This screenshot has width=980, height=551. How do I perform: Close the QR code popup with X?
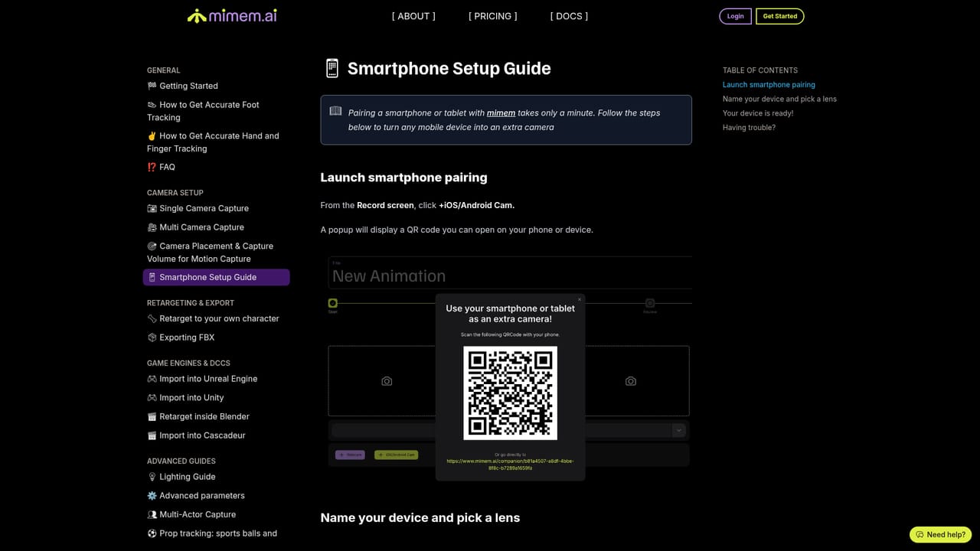[580, 299]
